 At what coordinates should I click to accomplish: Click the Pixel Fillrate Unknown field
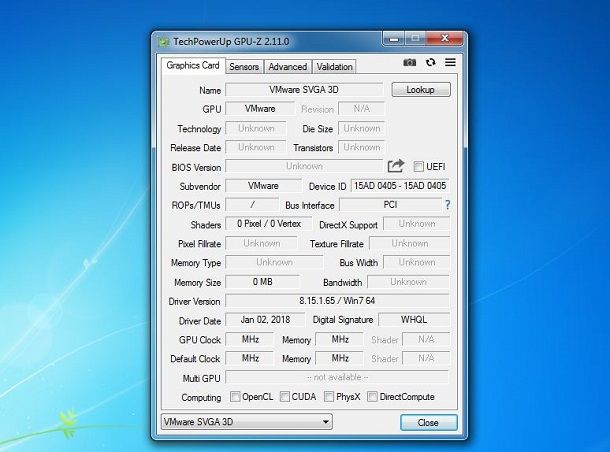(261, 243)
